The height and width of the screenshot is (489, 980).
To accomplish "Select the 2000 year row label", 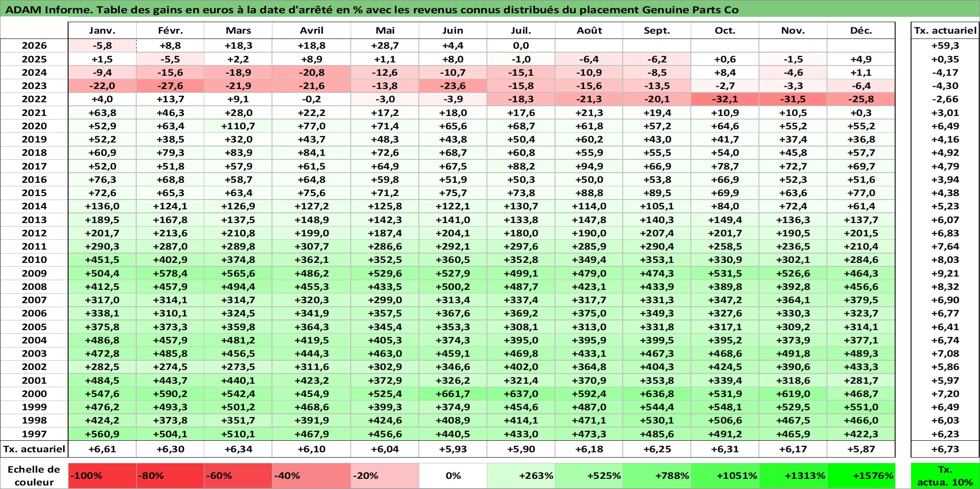I will pos(34,393).
